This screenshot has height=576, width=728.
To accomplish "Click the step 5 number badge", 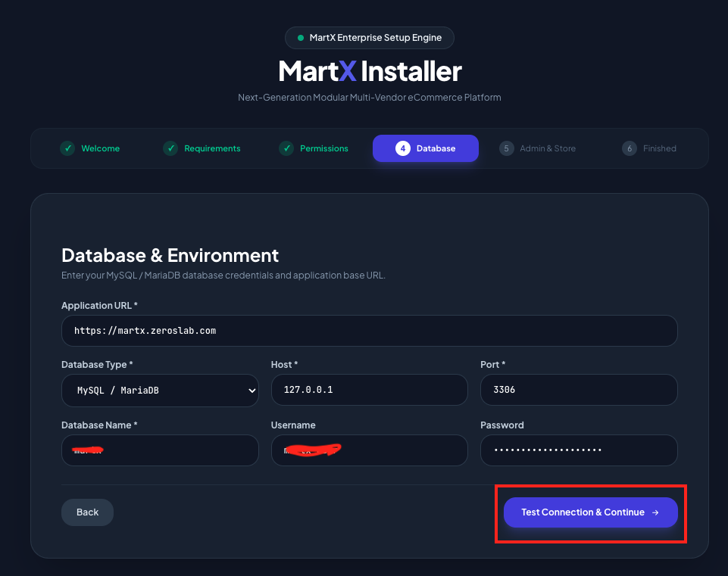I will pos(507,148).
